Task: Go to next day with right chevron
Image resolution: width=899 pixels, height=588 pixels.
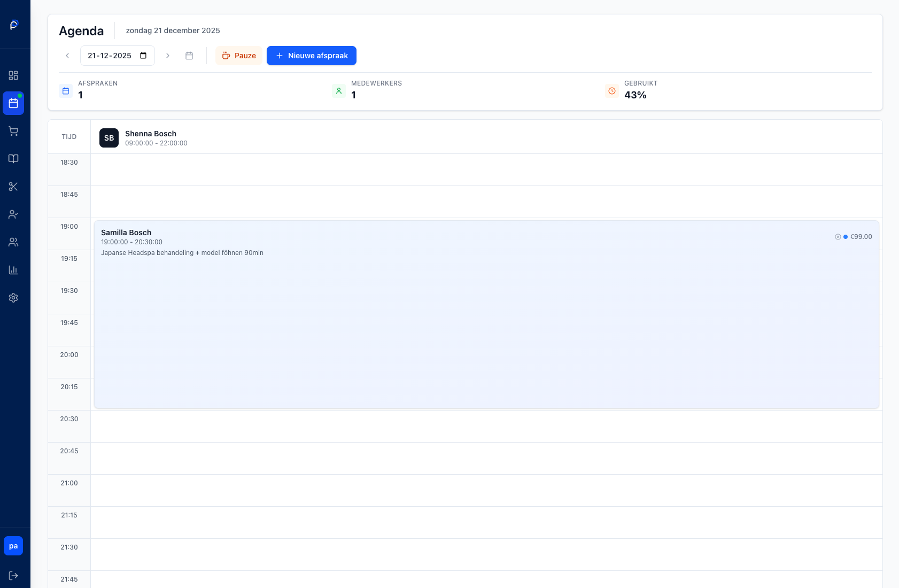Action: 168,56
